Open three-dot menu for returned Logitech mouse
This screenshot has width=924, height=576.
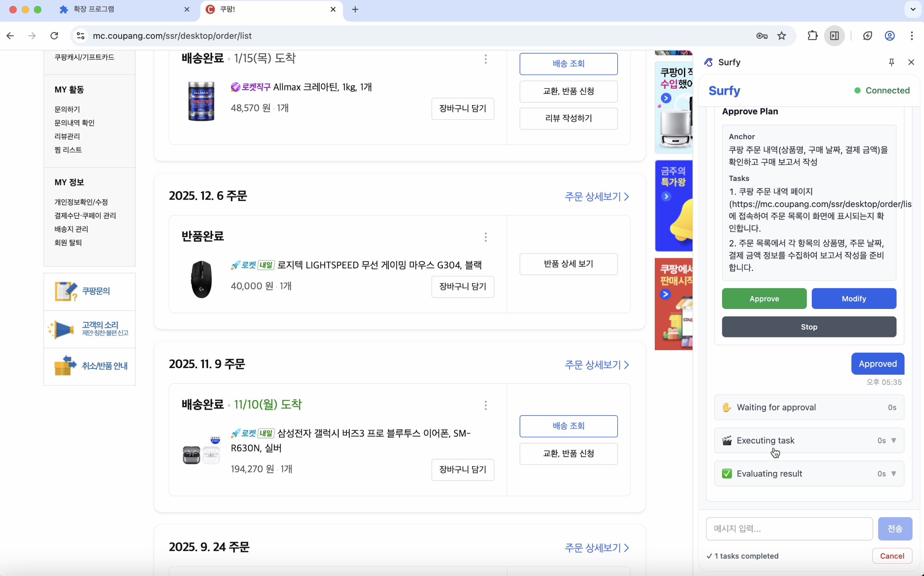click(485, 237)
